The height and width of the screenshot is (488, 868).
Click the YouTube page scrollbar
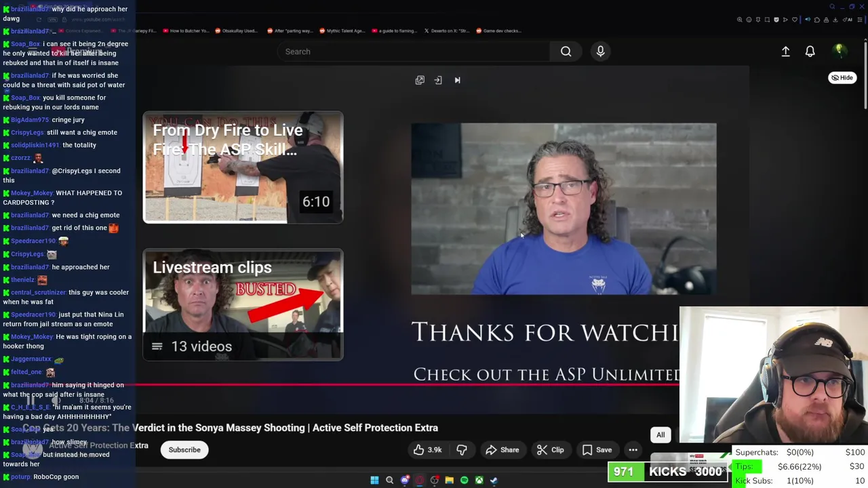click(865, 75)
